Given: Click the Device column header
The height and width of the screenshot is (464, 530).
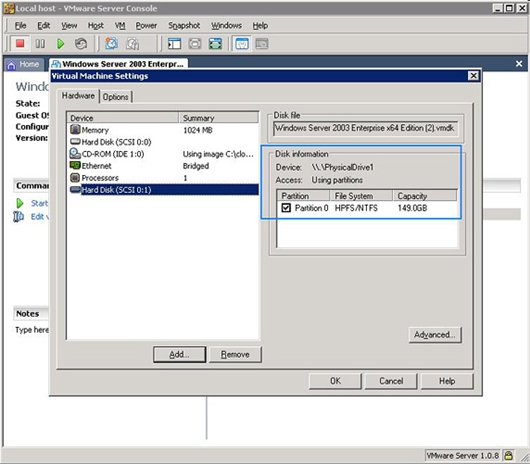Looking at the screenshot, I should tap(123, 118).
